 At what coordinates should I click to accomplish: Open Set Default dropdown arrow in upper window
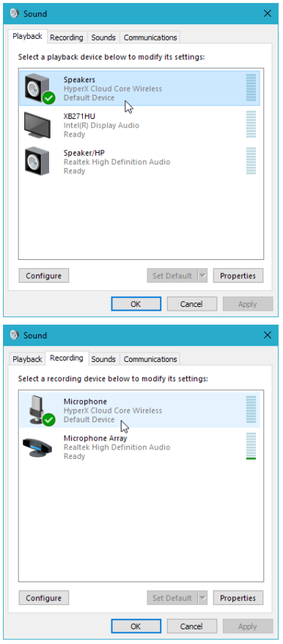pyautogui.click(x=202, y=276)
